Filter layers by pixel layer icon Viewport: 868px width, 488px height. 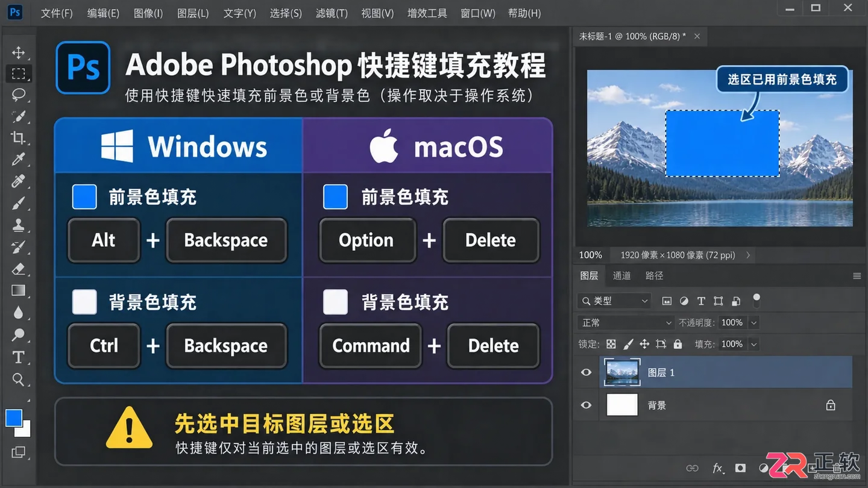point(667,301)
